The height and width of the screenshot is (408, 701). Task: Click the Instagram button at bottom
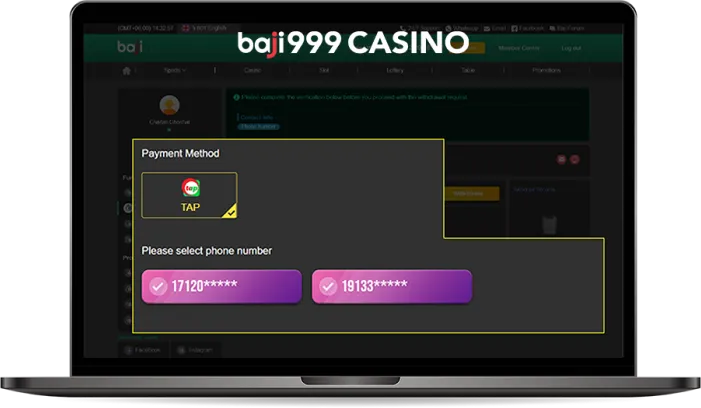(x=195, y=350)
